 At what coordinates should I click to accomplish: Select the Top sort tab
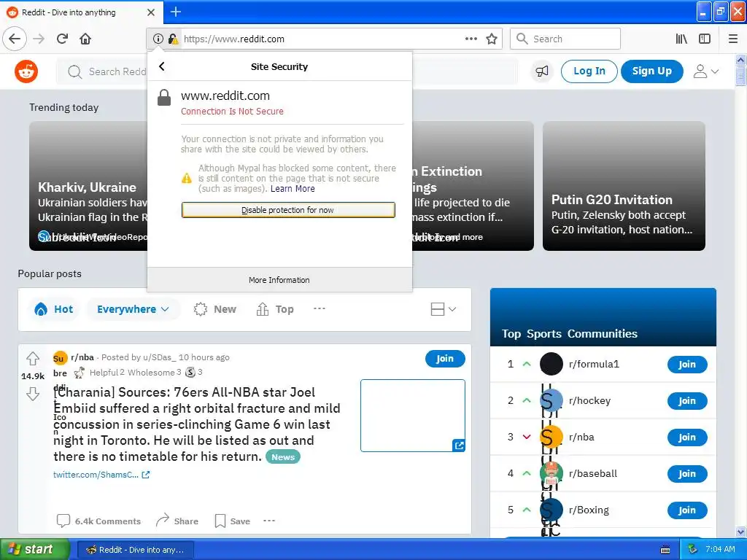[x=275, y=309]
